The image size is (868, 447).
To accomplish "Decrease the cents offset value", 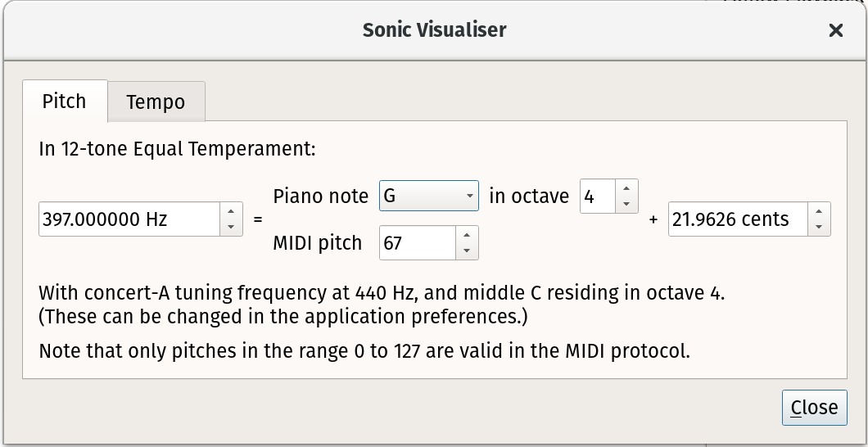I will point(819,227).
